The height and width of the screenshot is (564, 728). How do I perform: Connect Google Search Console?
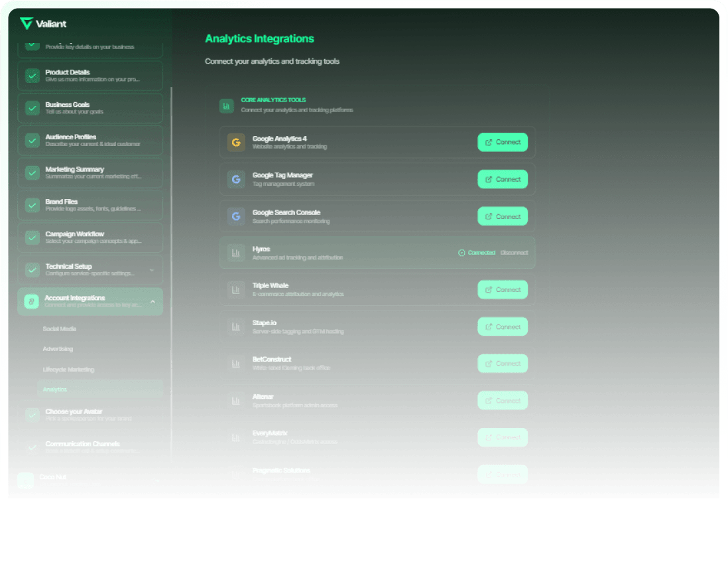pos(503,216)
